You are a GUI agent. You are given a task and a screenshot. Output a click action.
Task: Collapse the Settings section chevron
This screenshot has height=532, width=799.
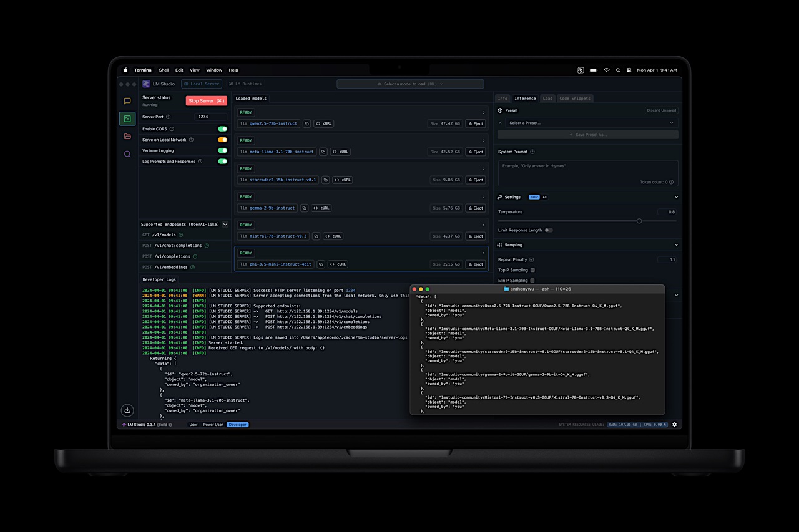point(676,197)
